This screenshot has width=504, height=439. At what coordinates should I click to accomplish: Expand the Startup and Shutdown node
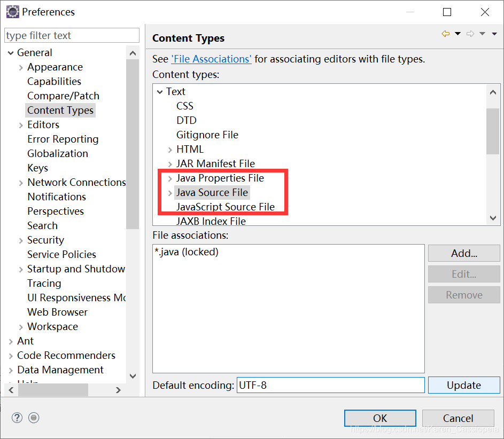click(21, 269)
